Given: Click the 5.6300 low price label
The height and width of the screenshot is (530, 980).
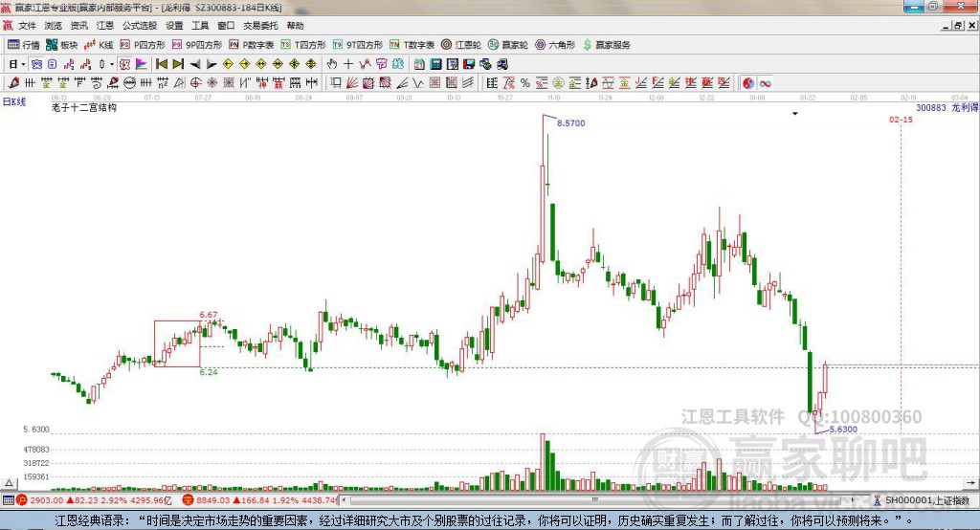Looking at the screenshot, I should tap(843, 430).
